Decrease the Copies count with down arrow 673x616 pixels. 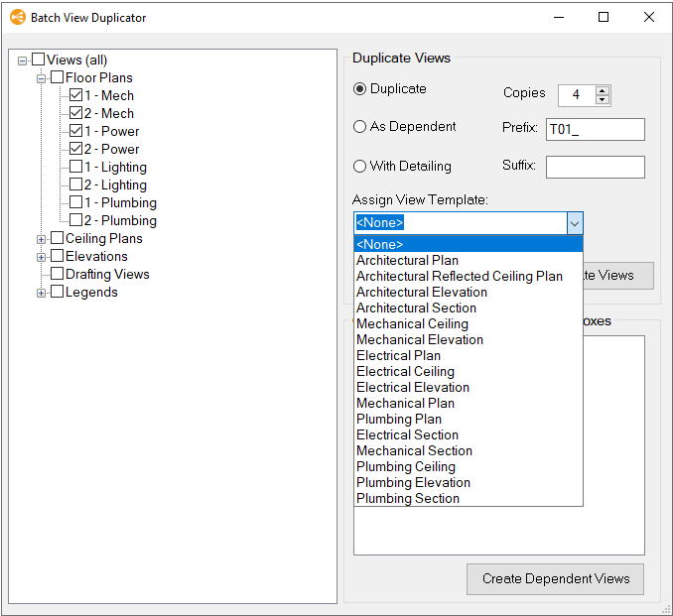[x=603, y=99]
